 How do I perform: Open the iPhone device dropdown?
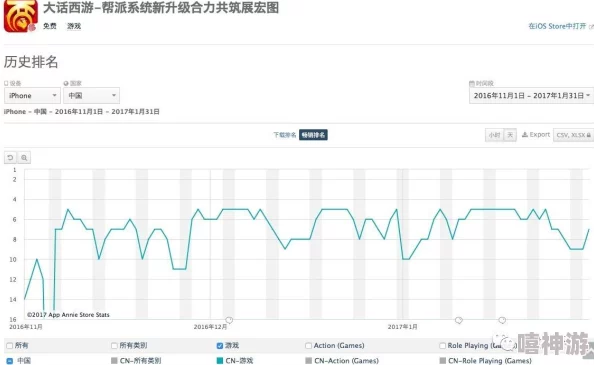tap(33, 95)
